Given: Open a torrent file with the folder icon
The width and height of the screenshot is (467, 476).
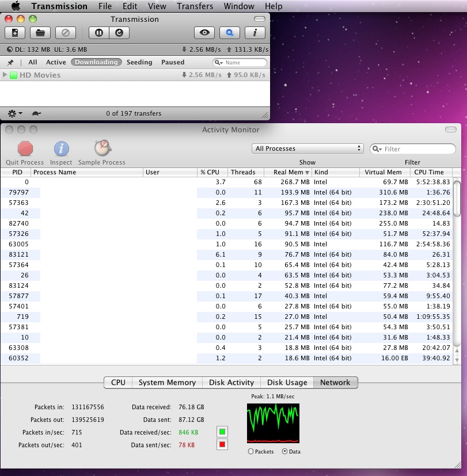Looking at the screenshot, I should [x=40, y=33].
